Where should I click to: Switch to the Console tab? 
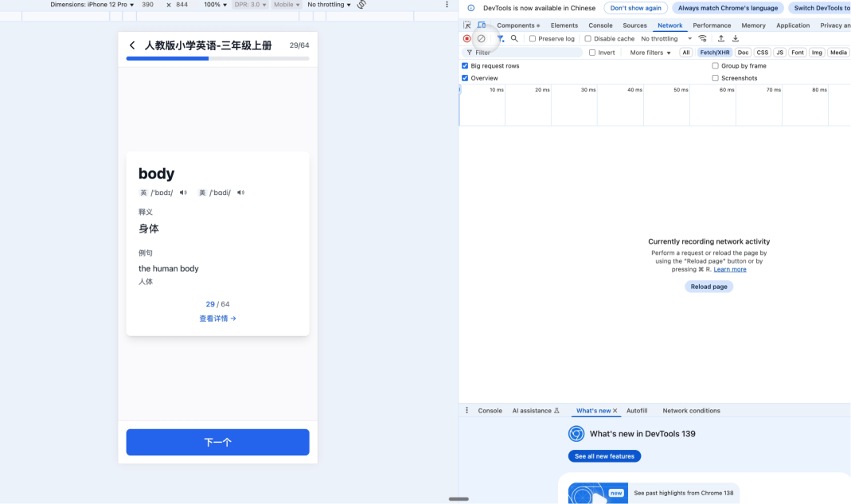600,25
